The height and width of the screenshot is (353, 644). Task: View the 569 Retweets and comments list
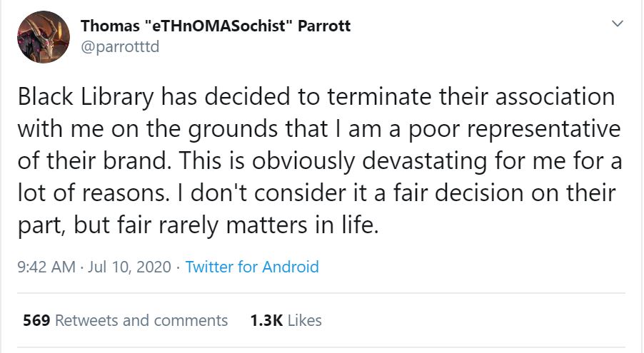(126, 320)
